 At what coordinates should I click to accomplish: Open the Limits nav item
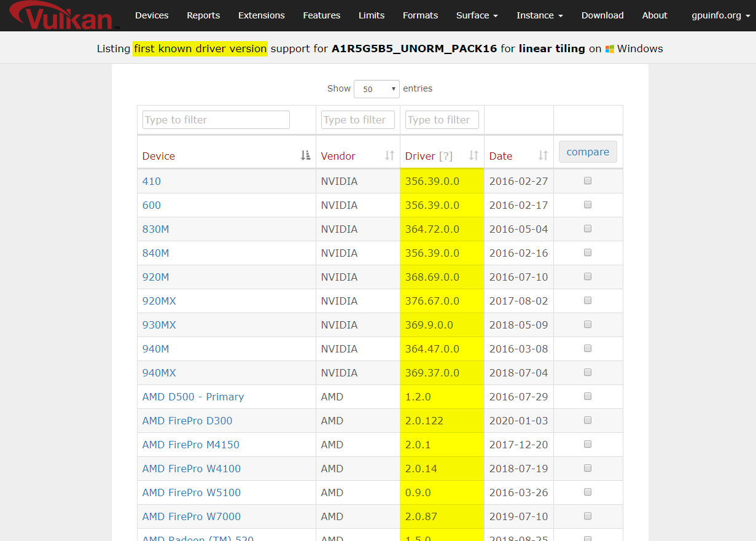tap(372, 15)
